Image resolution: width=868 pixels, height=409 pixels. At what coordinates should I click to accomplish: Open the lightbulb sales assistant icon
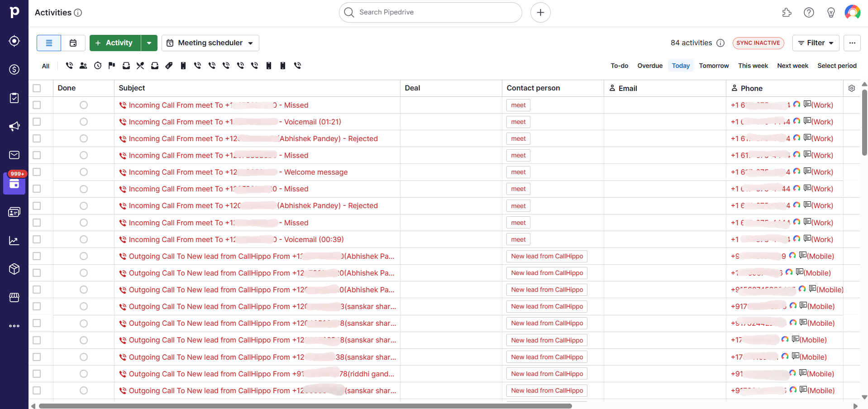pos(831,13)
